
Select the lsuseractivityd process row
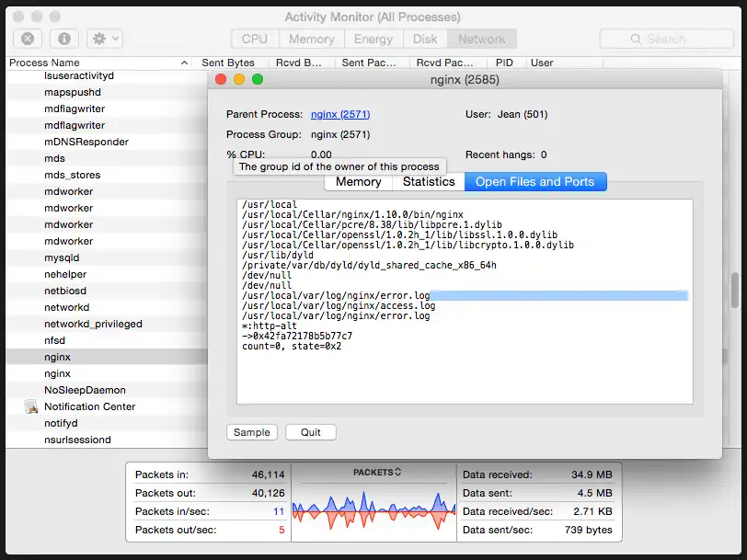point(108,75)
